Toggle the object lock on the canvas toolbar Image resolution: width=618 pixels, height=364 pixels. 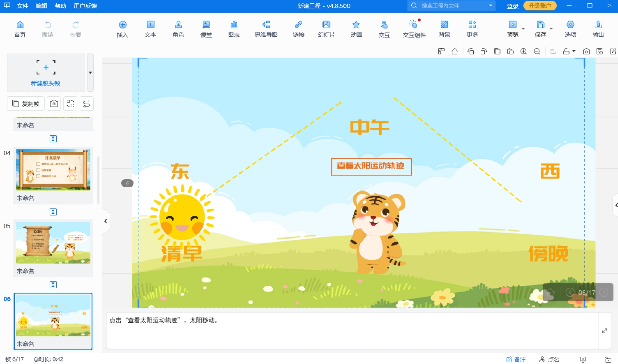(x=566, y=51)
